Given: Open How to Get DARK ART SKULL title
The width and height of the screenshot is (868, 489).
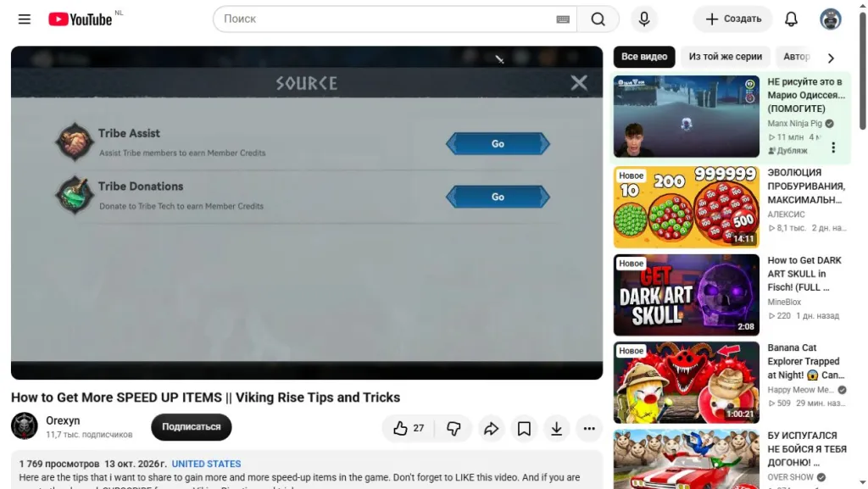Looking at the screenshot, I should pyautogui.click(x=804, y=274).
